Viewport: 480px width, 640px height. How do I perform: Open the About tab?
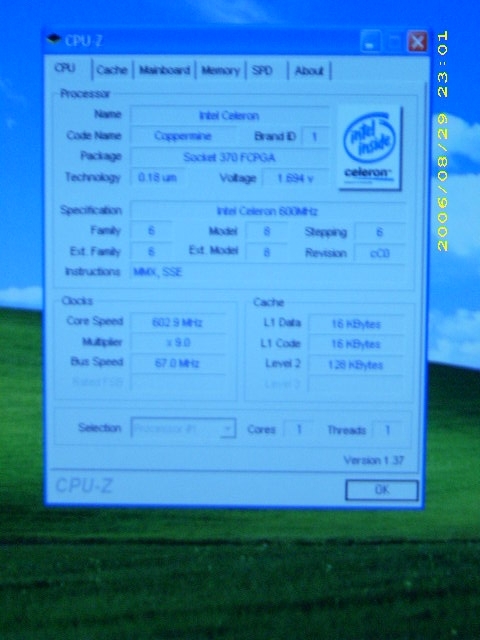pos(309,71)
